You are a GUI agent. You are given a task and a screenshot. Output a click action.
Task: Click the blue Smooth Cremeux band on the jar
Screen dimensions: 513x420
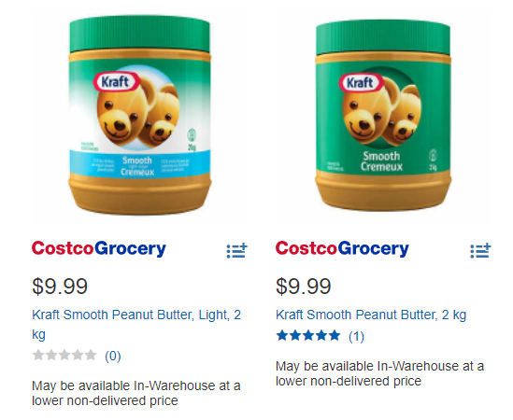140,163
